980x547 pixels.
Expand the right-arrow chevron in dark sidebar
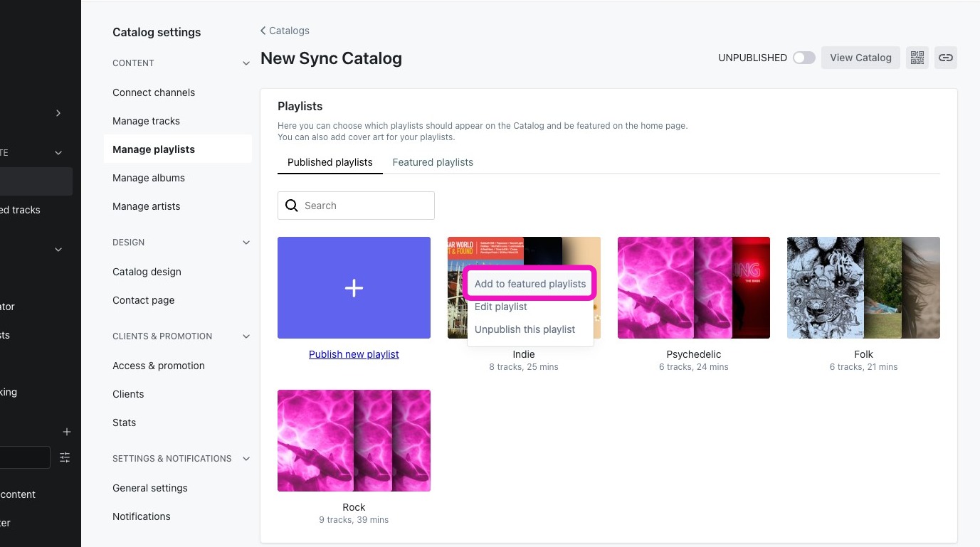tap(58, 113)
